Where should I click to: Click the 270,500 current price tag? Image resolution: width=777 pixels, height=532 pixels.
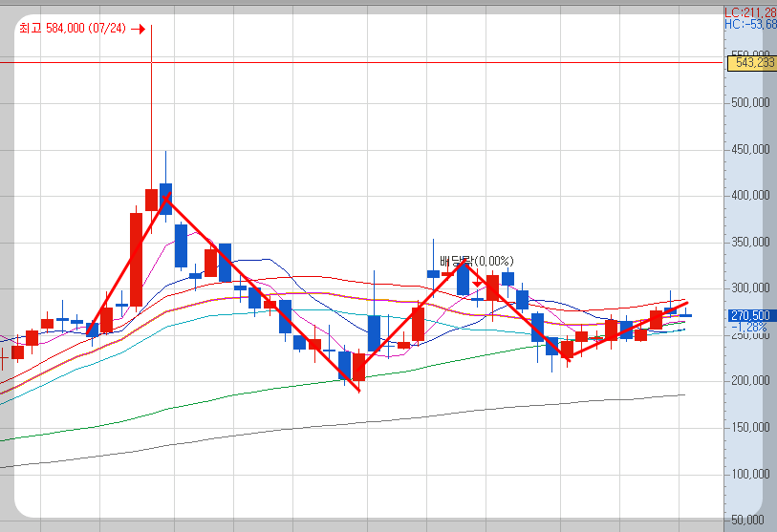pyautogui.click(x=749, y=315)
